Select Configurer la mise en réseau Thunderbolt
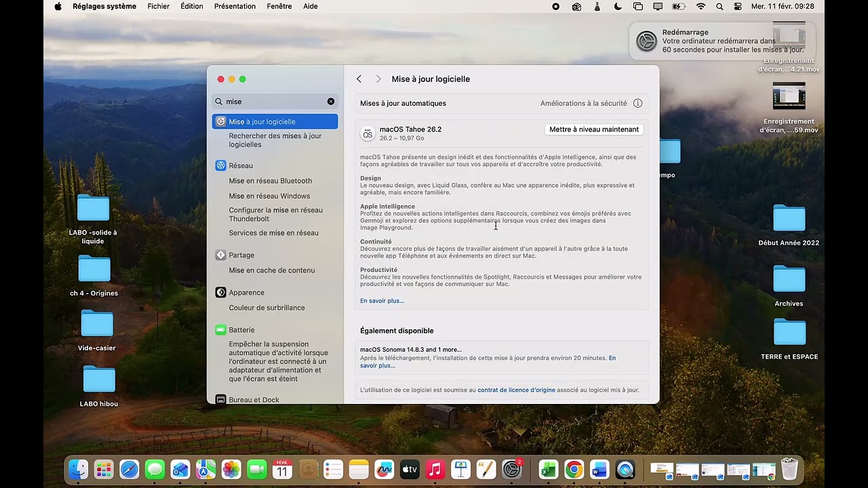The width and height of the screenshot is (868, 488). (x=275, y=214)
